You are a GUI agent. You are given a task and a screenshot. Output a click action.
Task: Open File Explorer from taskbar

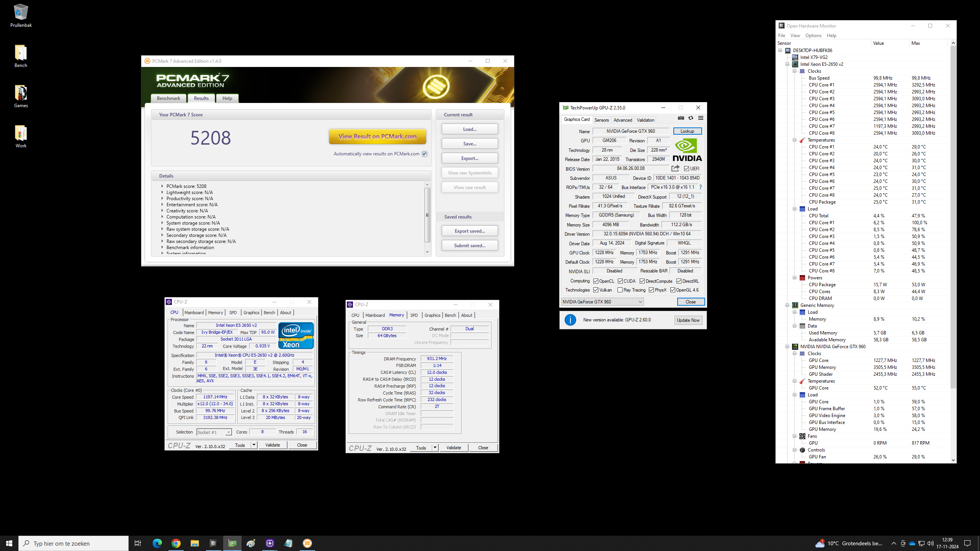[x=194, y=543]
